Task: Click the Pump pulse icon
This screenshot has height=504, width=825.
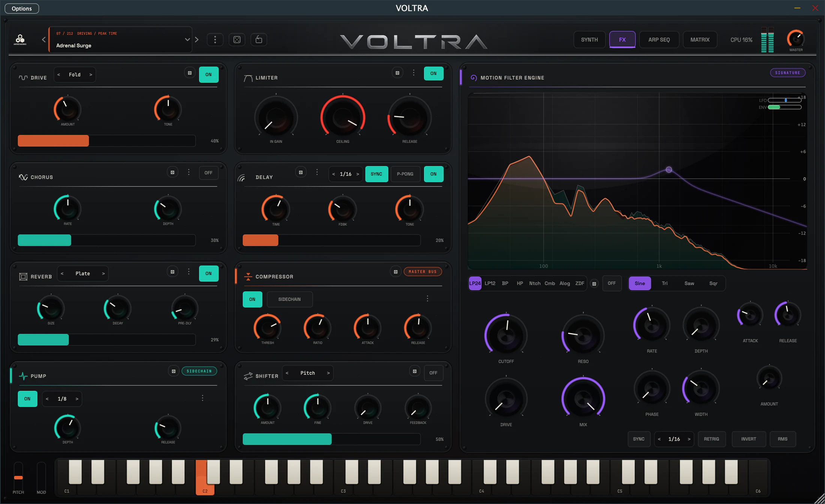Action: coord(23,376)
